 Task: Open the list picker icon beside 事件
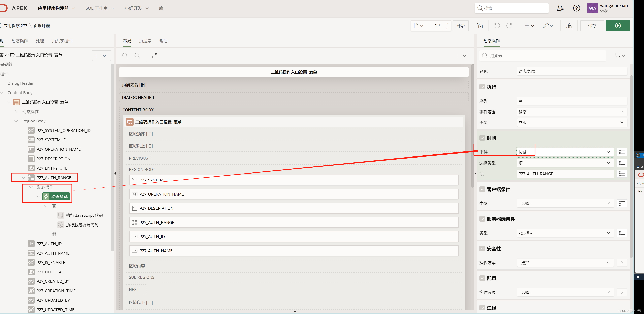coord(622,152)
